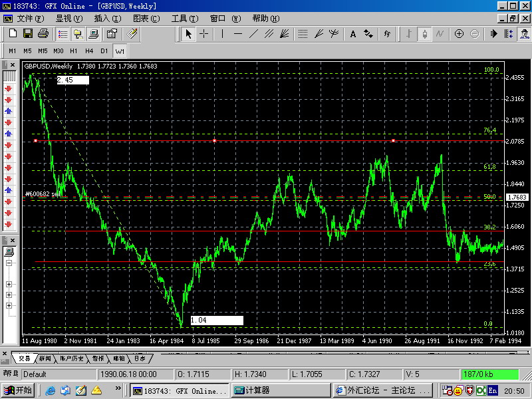Open chart properties icon
The height and width of the screenshot is (399, 532).
[112, 34]
